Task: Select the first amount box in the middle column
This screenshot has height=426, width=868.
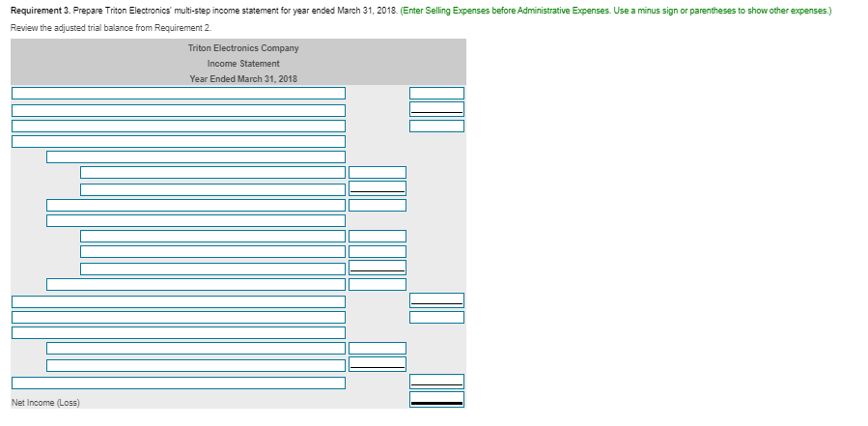Action: coord(378,172)
